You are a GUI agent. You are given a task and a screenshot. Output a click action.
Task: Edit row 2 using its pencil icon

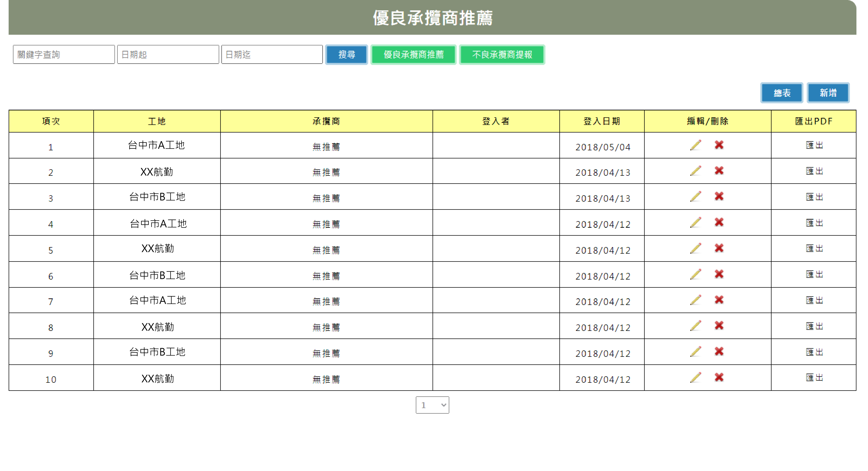click(x=695, y=171)
